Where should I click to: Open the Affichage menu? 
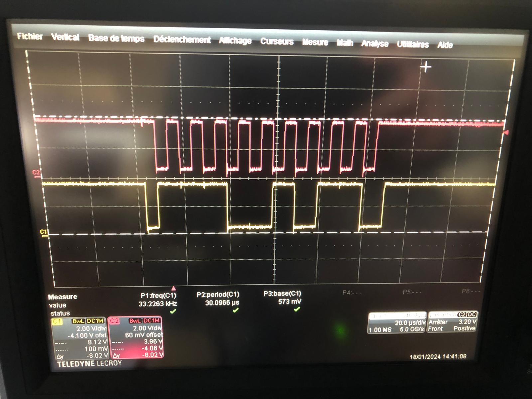235,41
